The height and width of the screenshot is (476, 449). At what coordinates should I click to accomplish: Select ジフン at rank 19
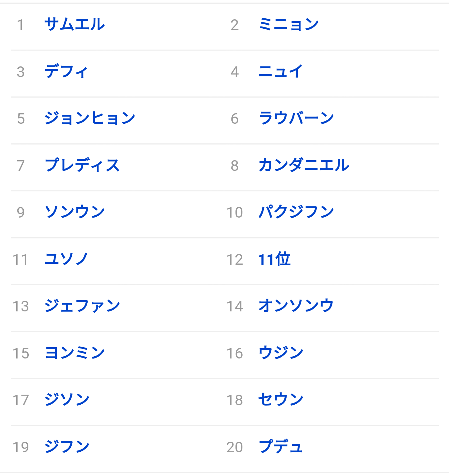click(67, 447)
